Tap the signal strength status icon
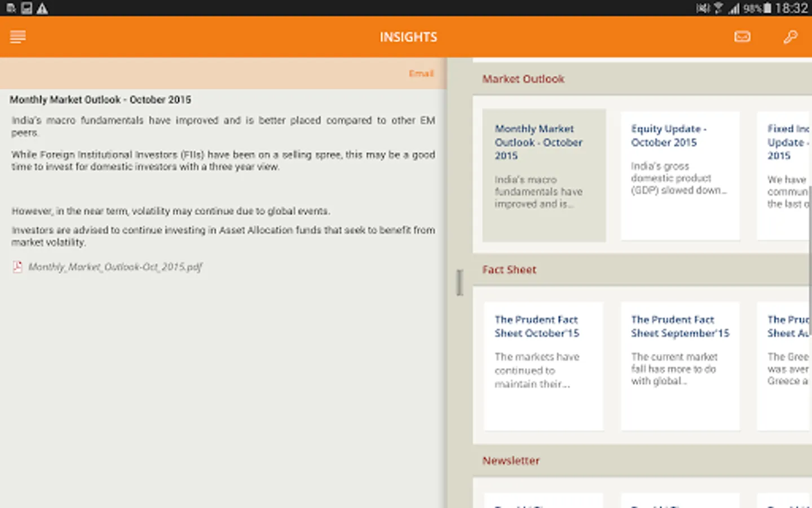Viewport: 812px width, 508px height. click(734, 8)
